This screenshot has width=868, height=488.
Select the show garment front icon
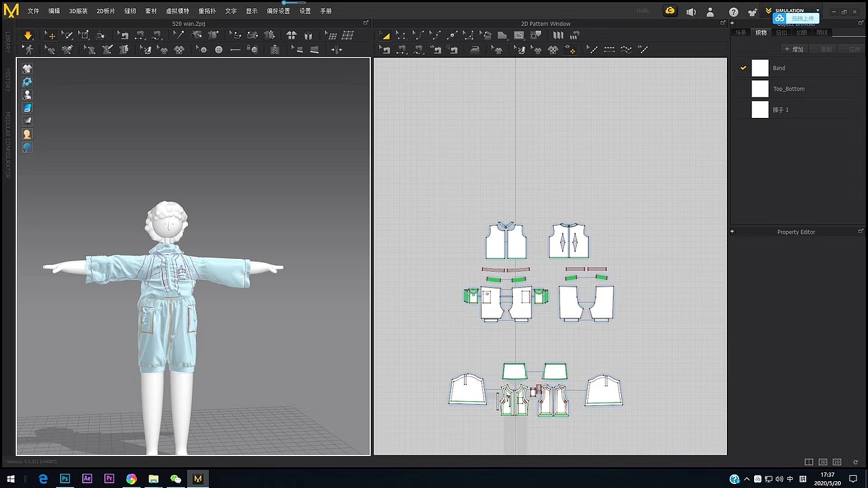pyautogui.click(x=292, y=35)
